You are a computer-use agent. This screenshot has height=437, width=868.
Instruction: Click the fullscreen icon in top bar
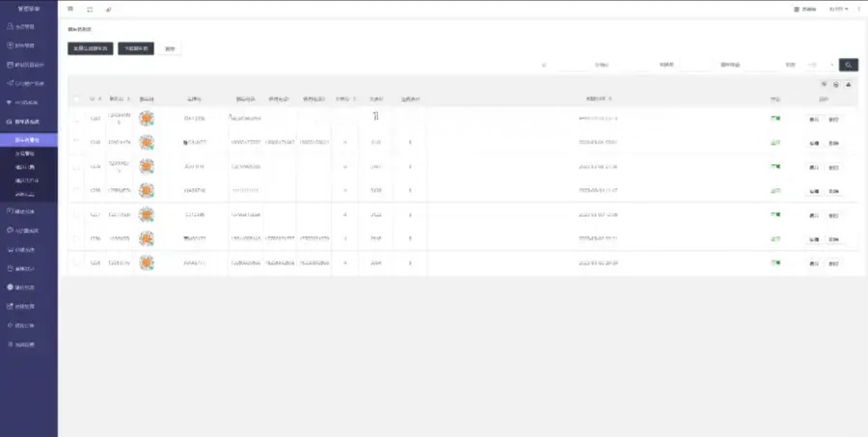[x=89, y=9]
